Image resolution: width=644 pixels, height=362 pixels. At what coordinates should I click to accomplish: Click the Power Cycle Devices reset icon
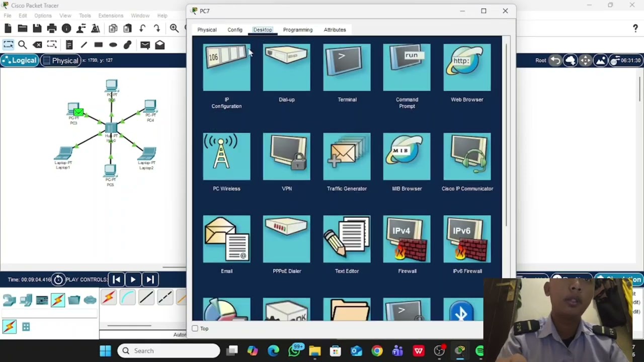pos(58,280)
